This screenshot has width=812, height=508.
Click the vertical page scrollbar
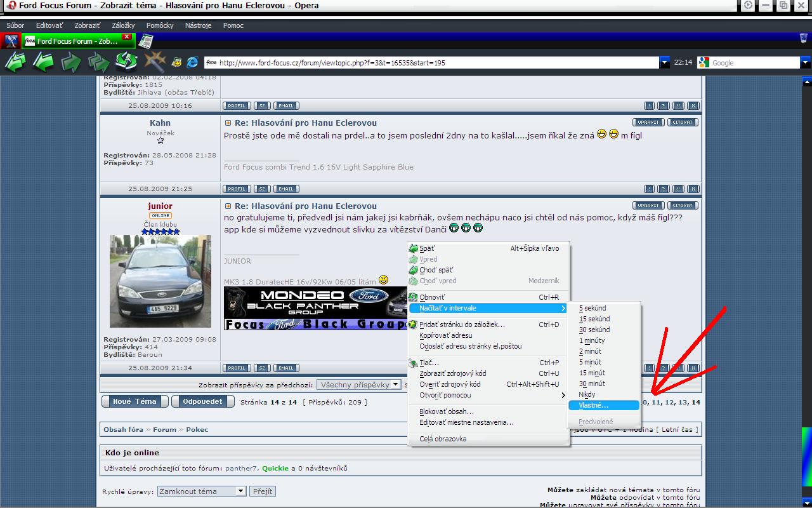point(806,254)
